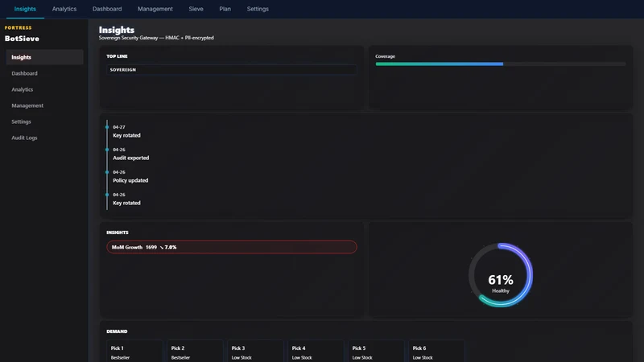This screenshot has width=644, height=362.
Task: Select Management in the sidebar
Action: point(45,105)
